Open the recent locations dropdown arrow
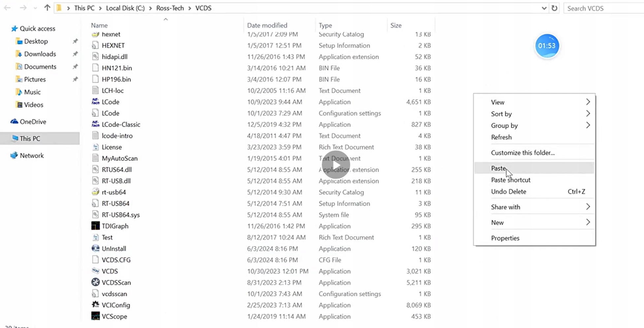The image size is (644, 328). click(x=35, y=8)
